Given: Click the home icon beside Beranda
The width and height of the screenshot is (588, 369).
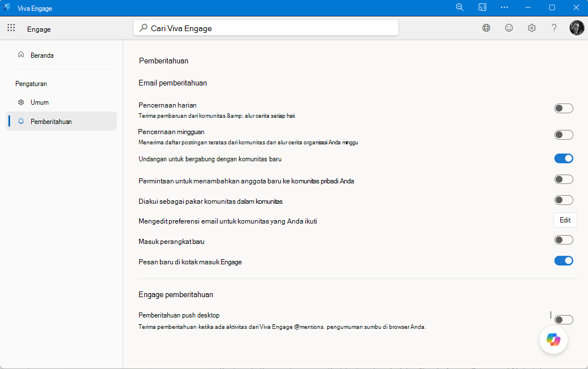Looking at the screenshot, I should point(21,55).
